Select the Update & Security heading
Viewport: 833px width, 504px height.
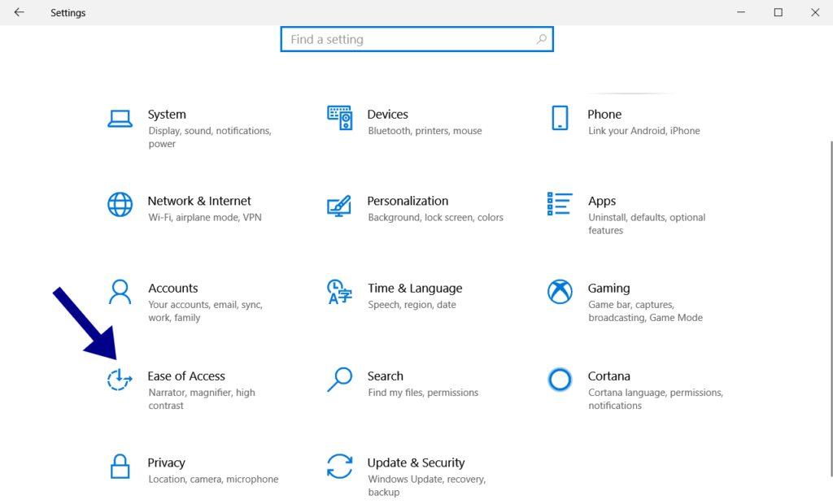pyautogui.click(x=416, y=463)
